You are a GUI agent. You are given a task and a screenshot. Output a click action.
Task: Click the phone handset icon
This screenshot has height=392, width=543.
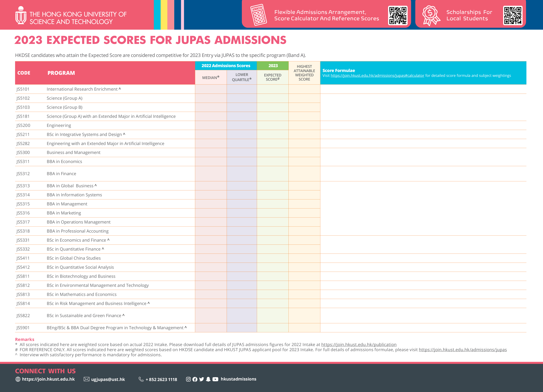(141, 379)
